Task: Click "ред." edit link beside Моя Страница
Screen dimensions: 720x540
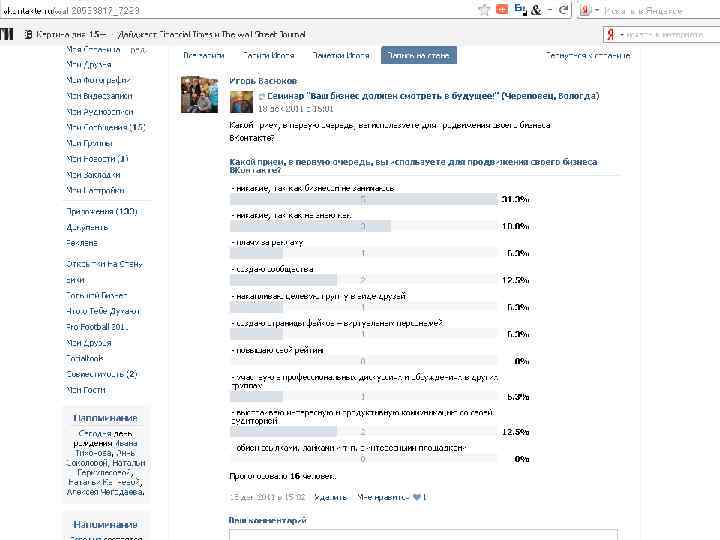Action: (138, 49)
